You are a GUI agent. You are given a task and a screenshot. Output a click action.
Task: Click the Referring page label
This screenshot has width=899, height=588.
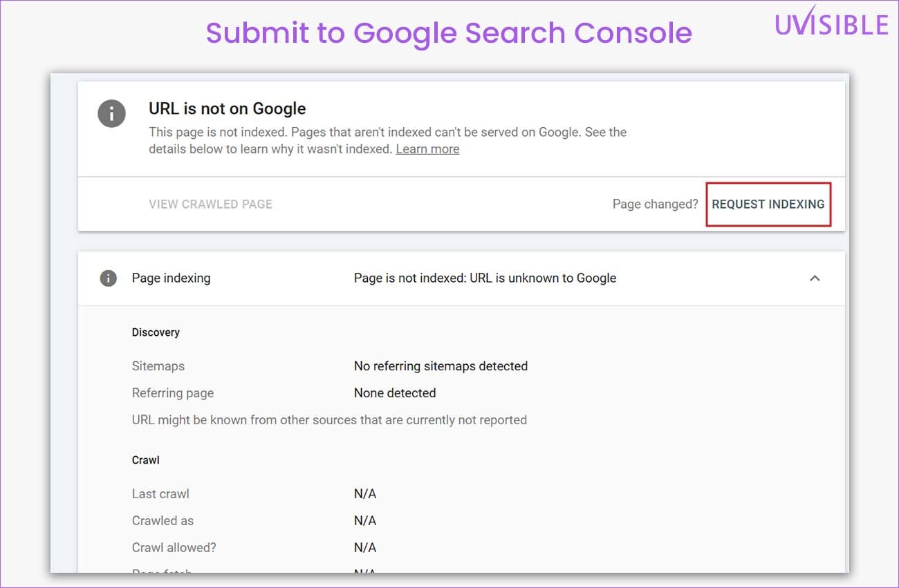coord(173,393)
